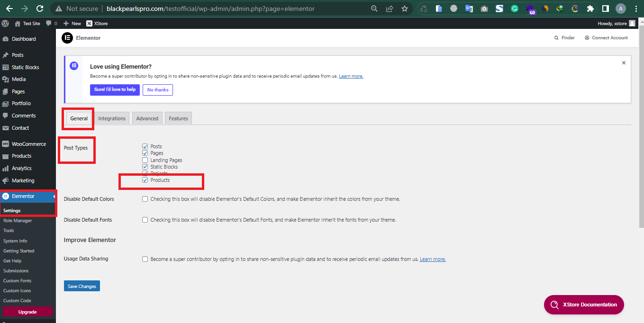Click Save Changes button
The image size is (644, 323).
click(82, 286)
